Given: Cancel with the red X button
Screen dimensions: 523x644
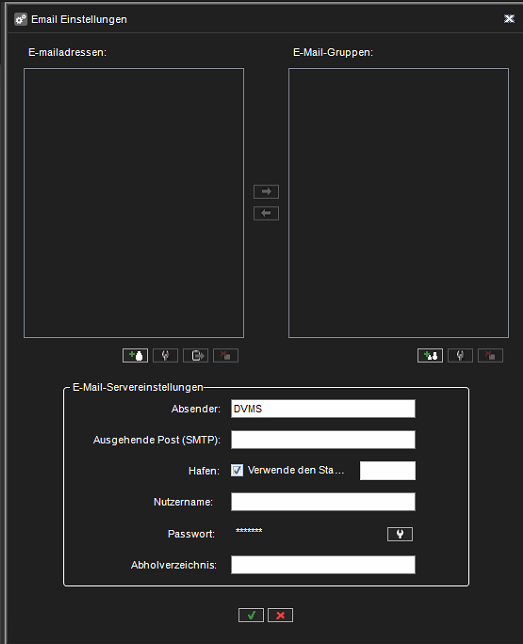Looking at the screenshot, I should [x=281, y=615].
